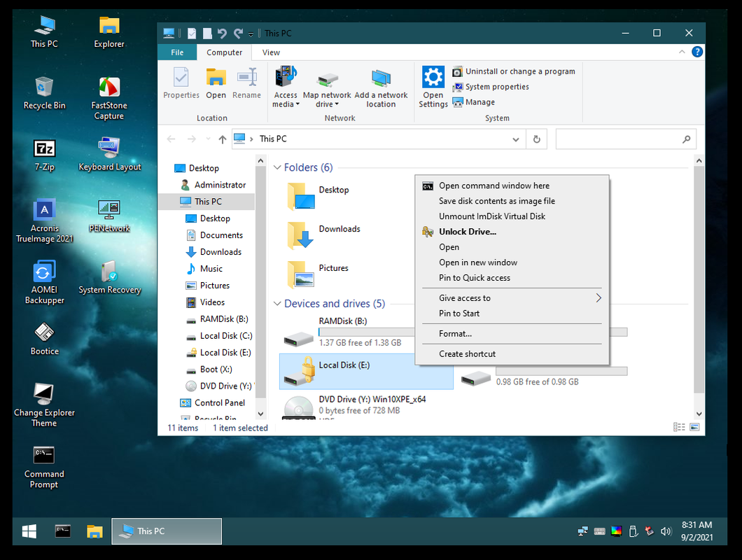Open the FastStone Capture desktop icon

(x=108, y=98)
